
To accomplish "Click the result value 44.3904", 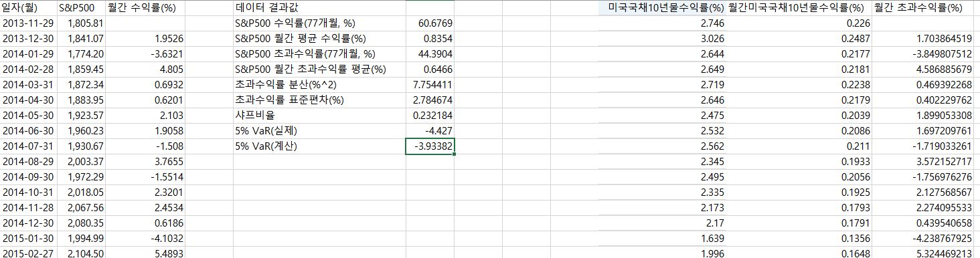I will (x=430, y=54).
